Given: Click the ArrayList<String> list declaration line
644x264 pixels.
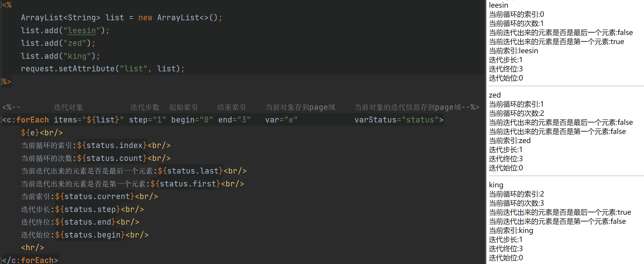Looking at the screenshot, I should click(122, 18).
